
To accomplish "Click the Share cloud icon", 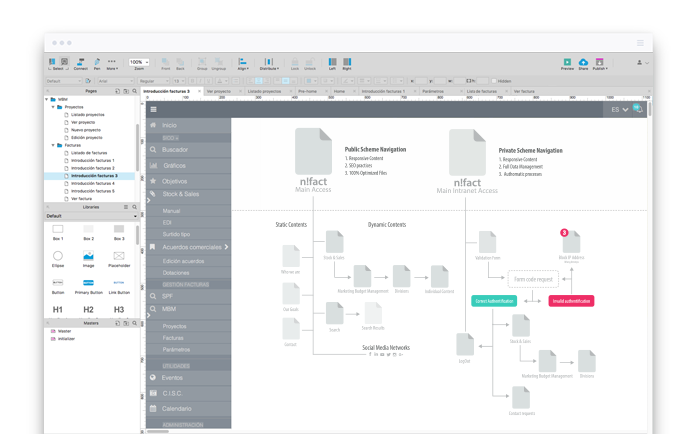I will (x=583, y=64).
